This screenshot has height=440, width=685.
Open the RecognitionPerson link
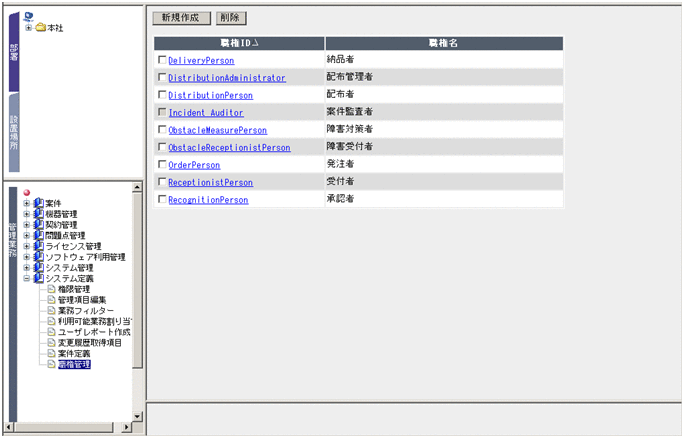pyautogui.click(x=208, y=201)
